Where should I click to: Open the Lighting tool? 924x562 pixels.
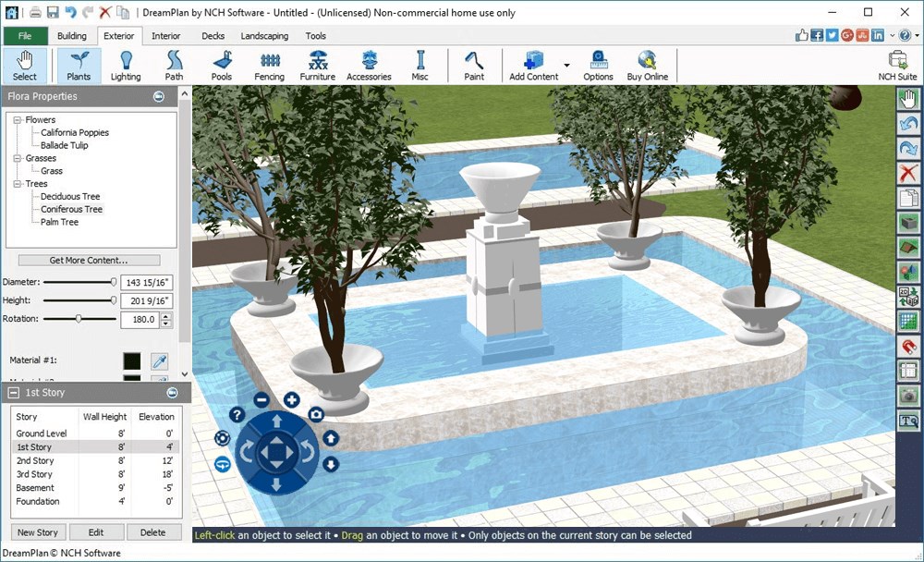126,66
